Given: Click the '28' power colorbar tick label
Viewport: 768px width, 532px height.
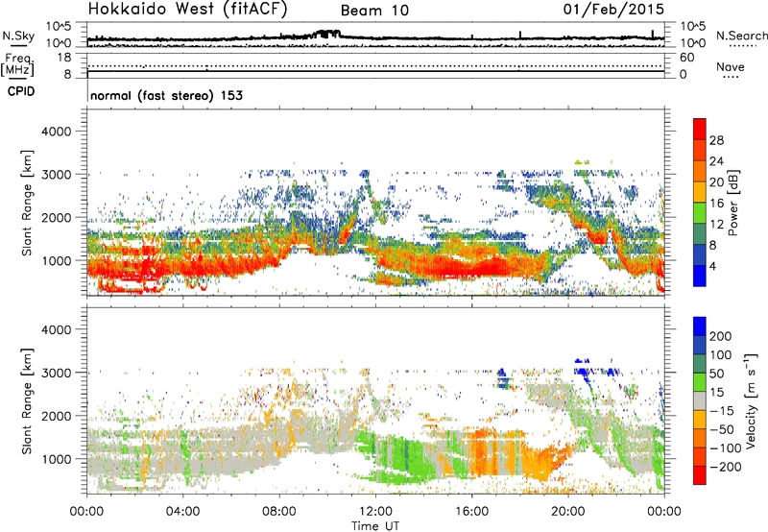Looking at the screenshot, I should click(x=716, y=140).
